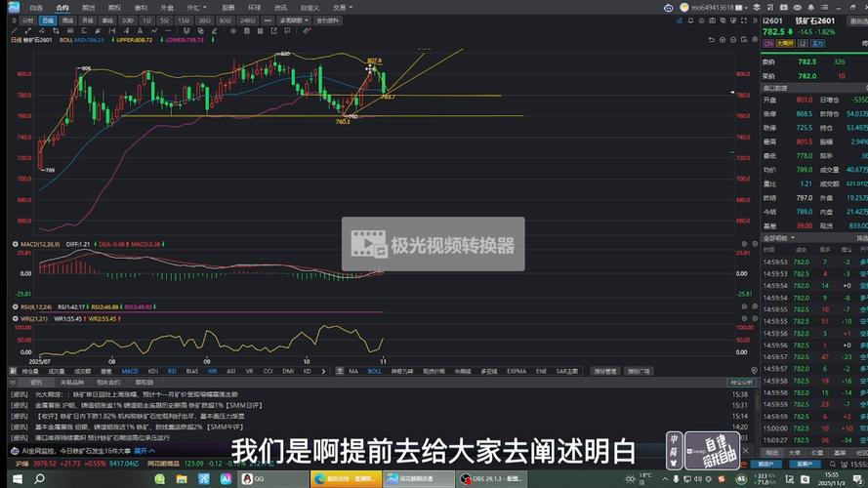Close the MACD indicator panel

point(755,244)
